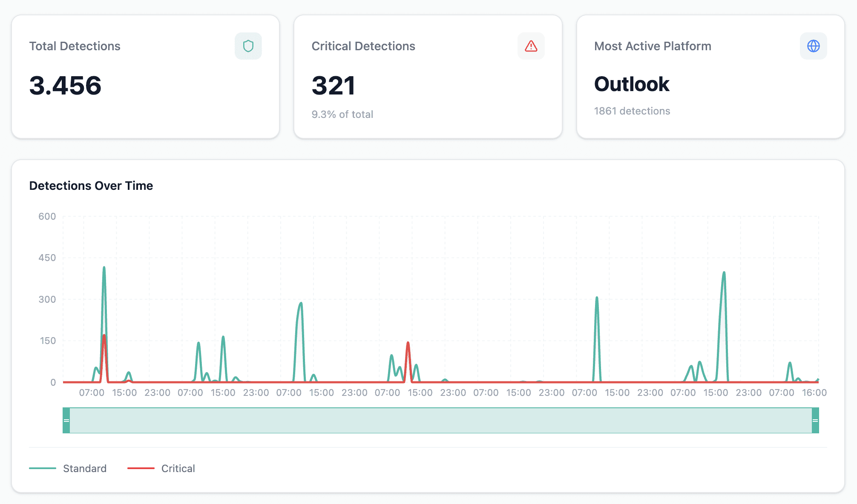Click the Detections Over Time heading

click(91, 186)
